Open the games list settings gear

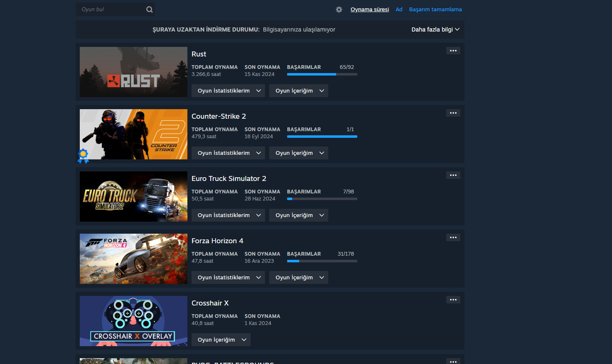pos(339,10)
